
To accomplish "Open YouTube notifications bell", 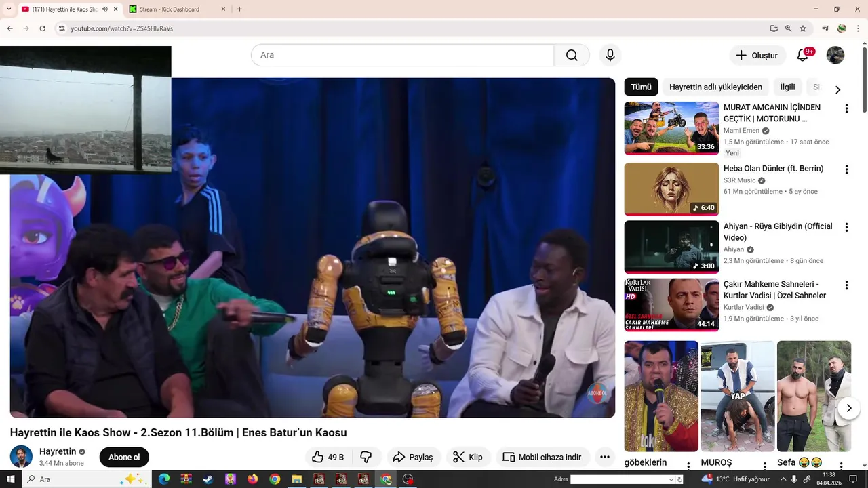I will pos(803,55).
